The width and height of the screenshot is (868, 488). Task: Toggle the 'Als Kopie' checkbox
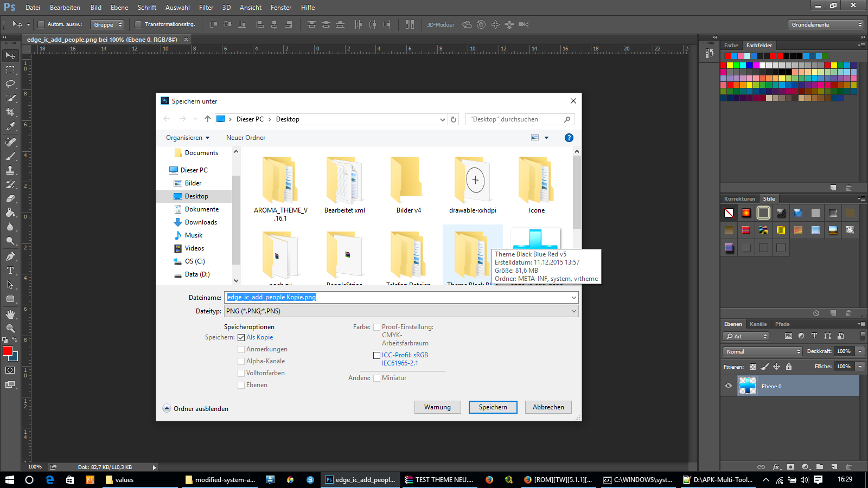pyautogui.click(x=241, y=337)
